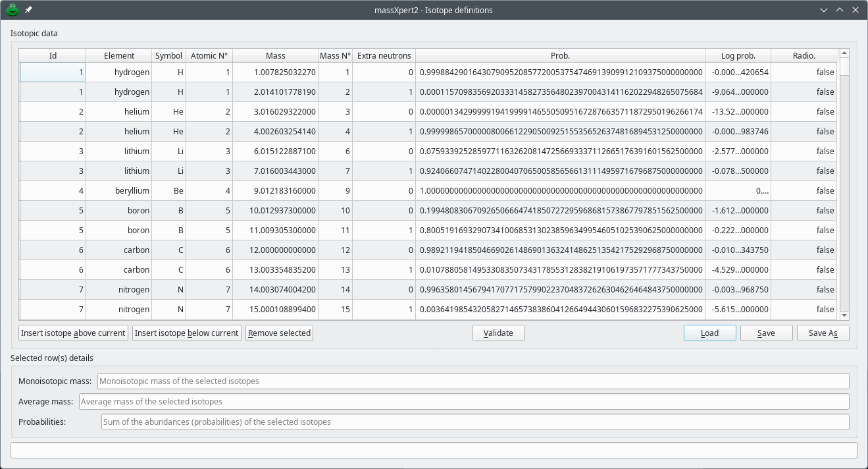This screenshot has height=469, width=868.
Task: Click the Probabilities sum field
Action: 474,422
